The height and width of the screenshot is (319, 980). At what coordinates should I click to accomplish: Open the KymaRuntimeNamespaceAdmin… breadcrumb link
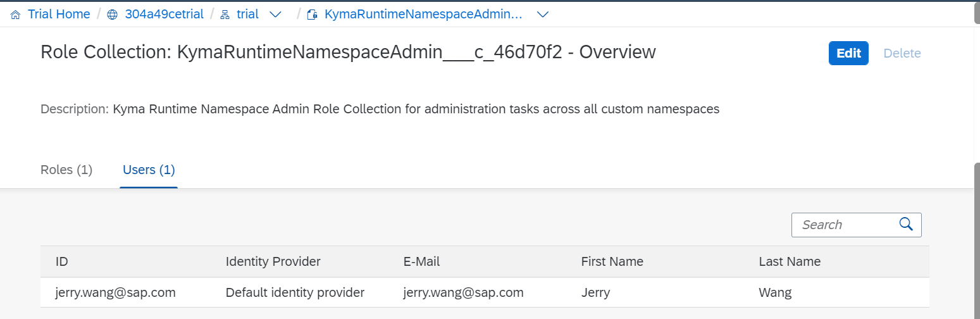pyautogui.click(x=423, y=14)
